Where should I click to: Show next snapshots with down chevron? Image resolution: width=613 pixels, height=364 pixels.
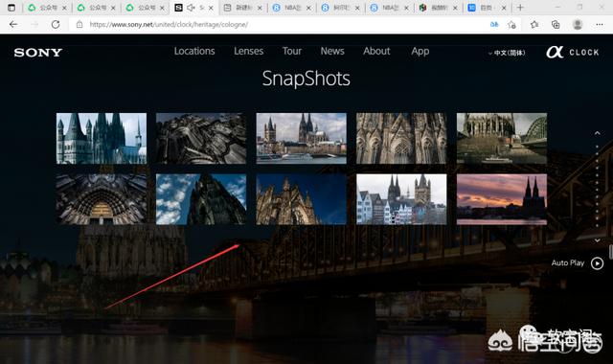[x=598, y=240]
